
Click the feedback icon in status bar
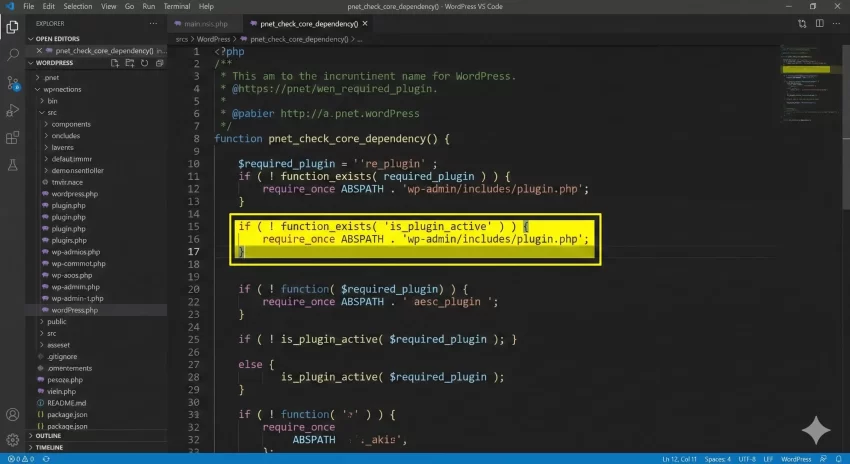click(x=823, y=459)
